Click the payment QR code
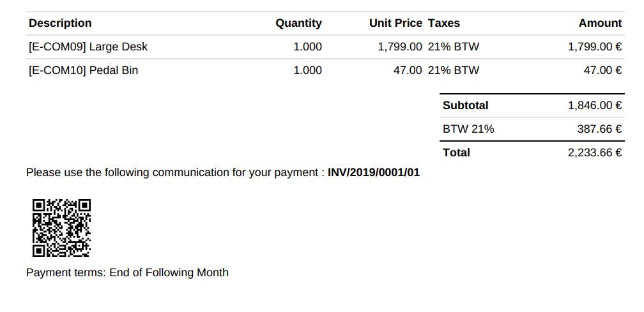Image resolution: width=644 pixels, height=312 pixels. [61, 228]
